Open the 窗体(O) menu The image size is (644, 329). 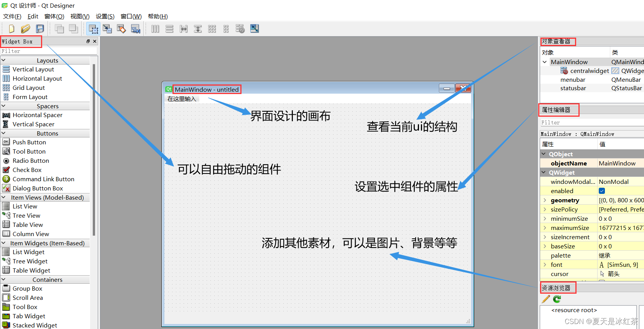tap(54, 16)
